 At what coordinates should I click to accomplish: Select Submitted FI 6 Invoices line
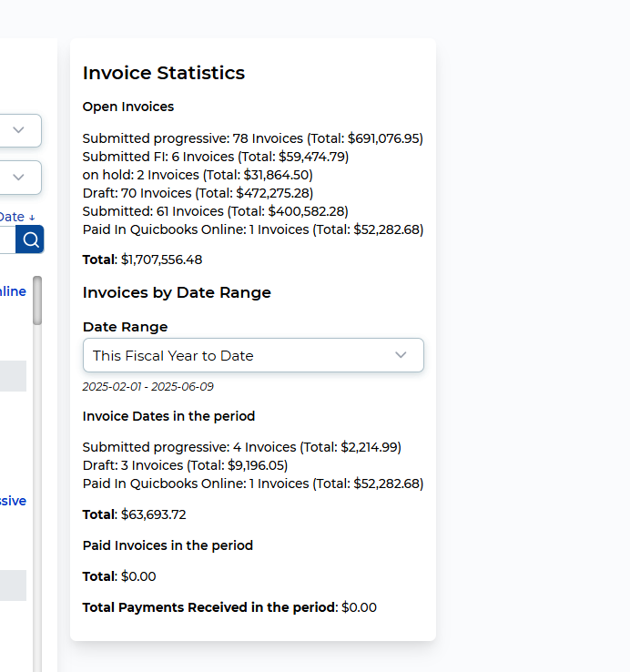click(216, 157)
